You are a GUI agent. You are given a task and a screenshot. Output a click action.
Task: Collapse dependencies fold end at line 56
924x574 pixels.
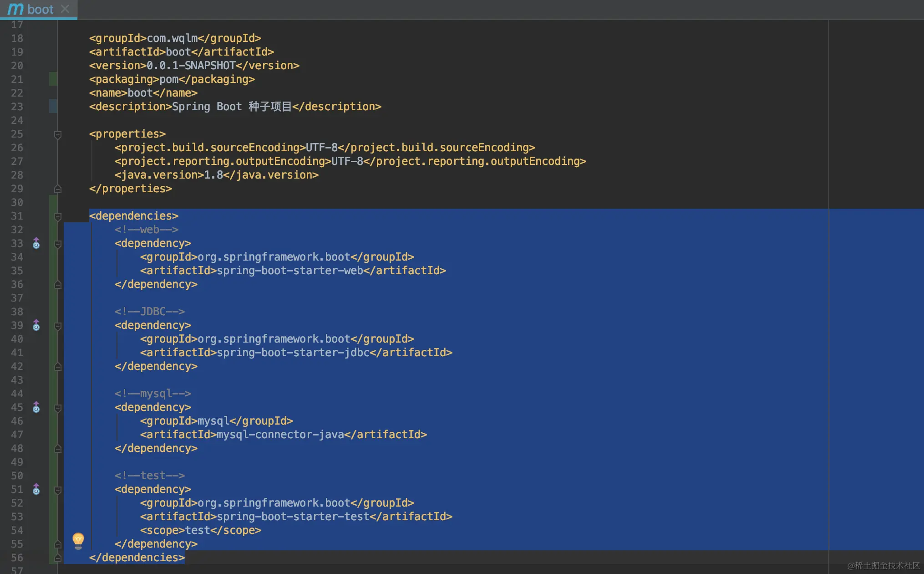pos(58,558)
